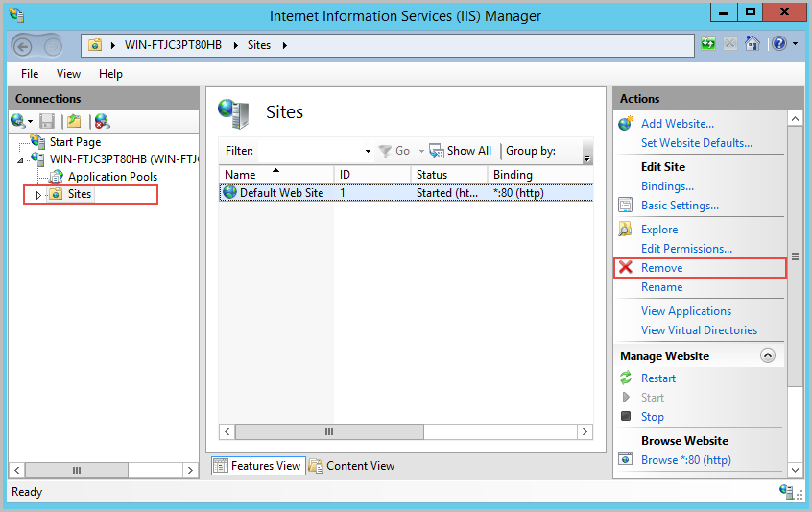812x512 pixels.
Task: Click the Refresh icon beside address bar
Action: (x=708, y=44)
